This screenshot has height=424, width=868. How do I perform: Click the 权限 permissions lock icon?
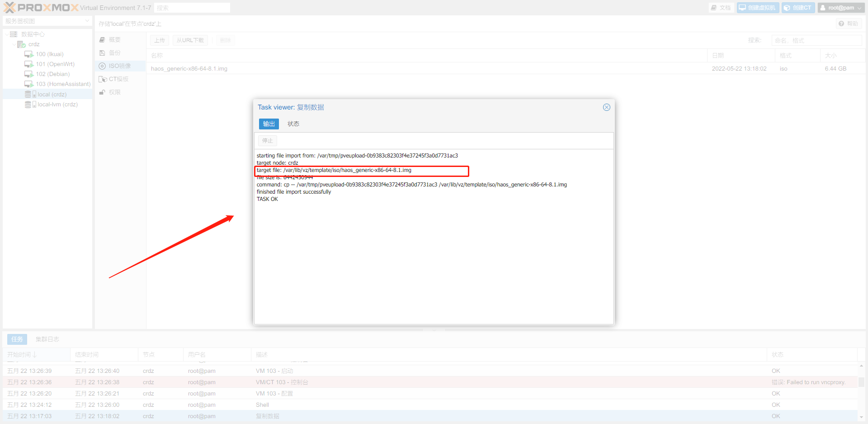tap(102, 92)
